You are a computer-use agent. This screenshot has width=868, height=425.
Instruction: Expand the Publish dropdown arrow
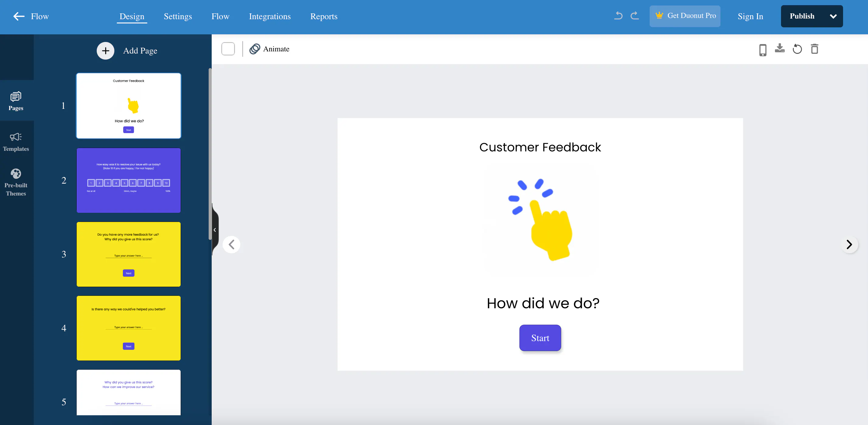[833, 16]
